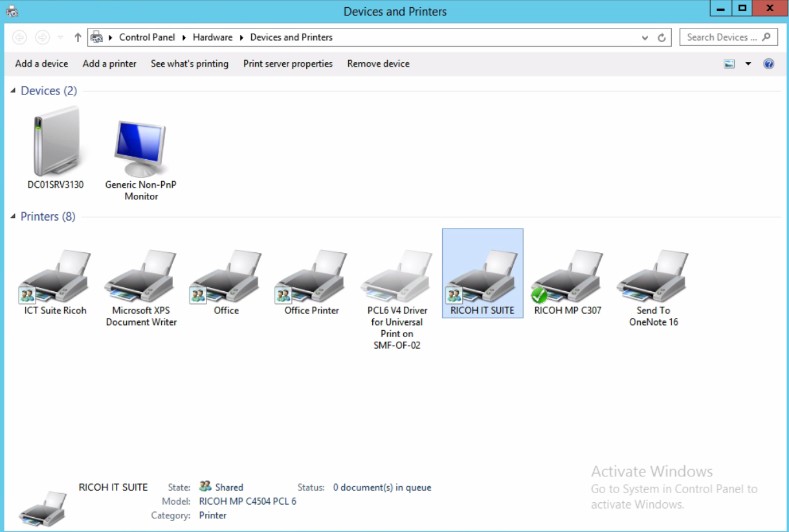Click Add a printer
Viewport: 789px width, 532px height.
(x=109, y=63)
